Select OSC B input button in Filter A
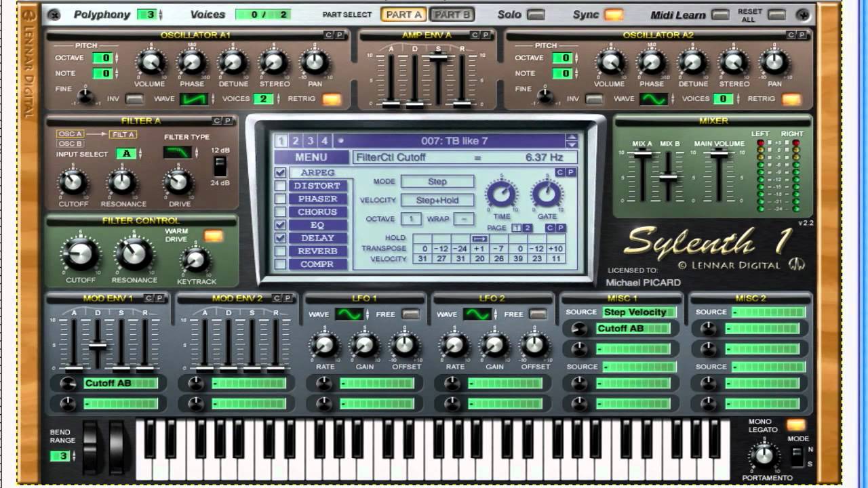The height and width of the screenshot is (488, 868). [x=70, y=144]
